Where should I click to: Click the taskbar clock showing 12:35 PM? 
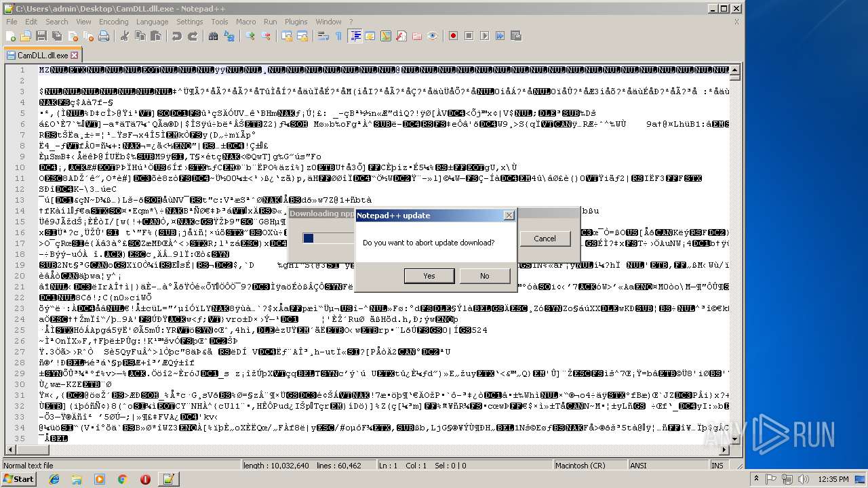pyautogui.click(x=833, y=479)
